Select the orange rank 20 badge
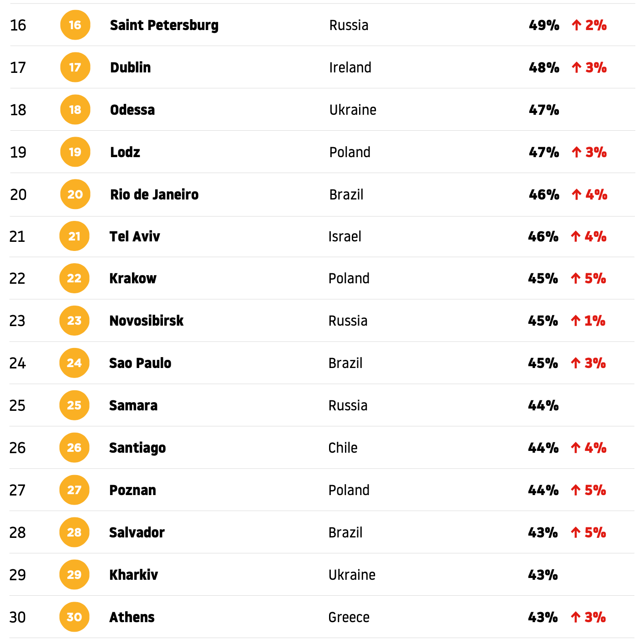 [75, 194]
